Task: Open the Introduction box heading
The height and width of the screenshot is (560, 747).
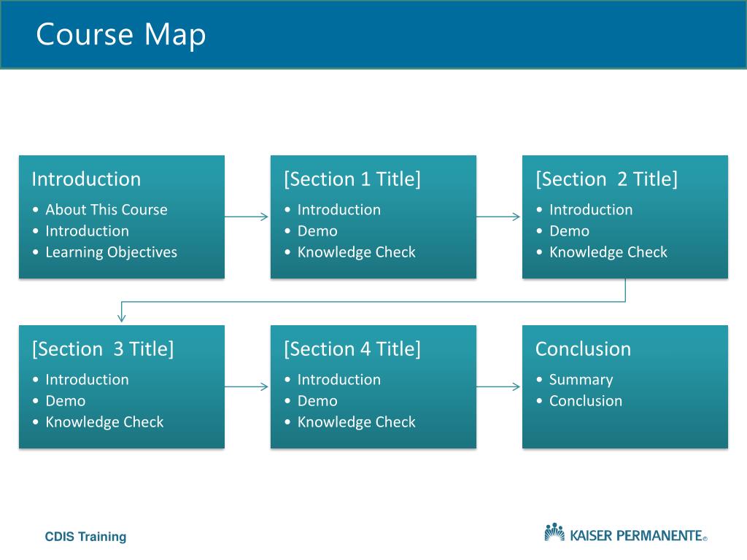Action: pos(86,179)
